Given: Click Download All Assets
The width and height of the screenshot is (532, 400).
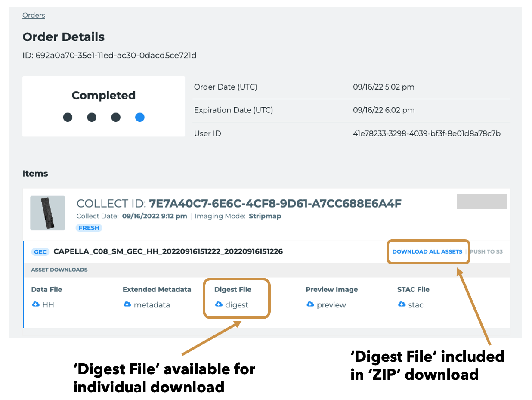Looking at the screenshot, I should pos(427,251).
